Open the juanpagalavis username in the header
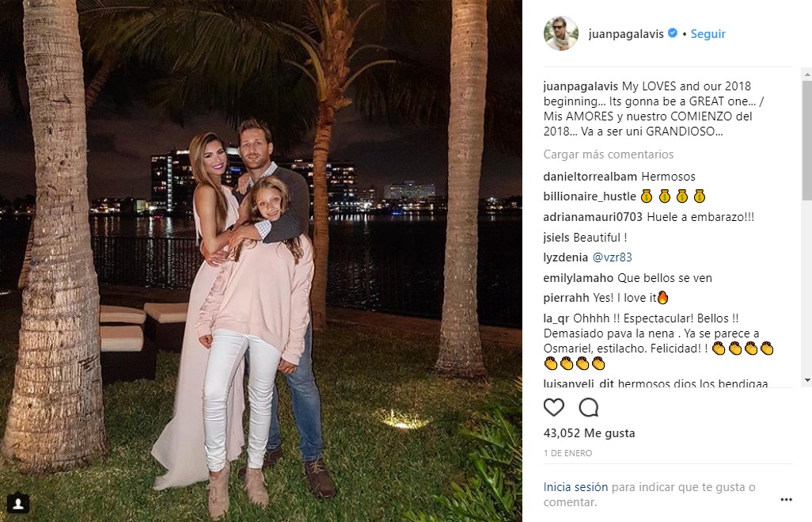The width and height of the screenshot is (812, 522). click(626, 34)
